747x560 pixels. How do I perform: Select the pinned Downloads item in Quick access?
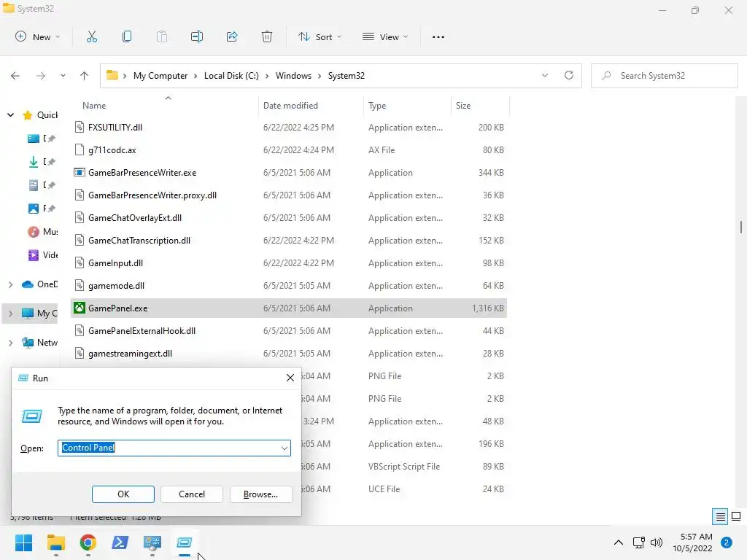click(42, 162)
